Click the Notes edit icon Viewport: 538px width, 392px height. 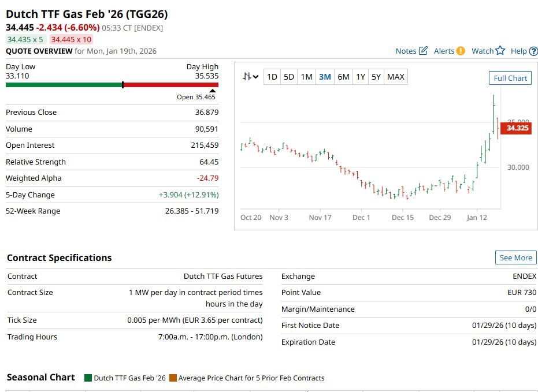coord(423,51)
